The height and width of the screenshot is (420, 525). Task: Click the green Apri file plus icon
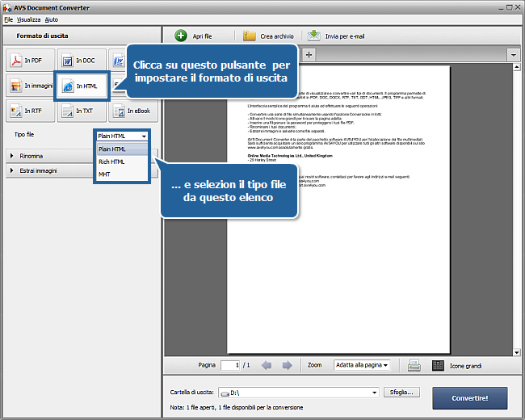coord(181,36)
